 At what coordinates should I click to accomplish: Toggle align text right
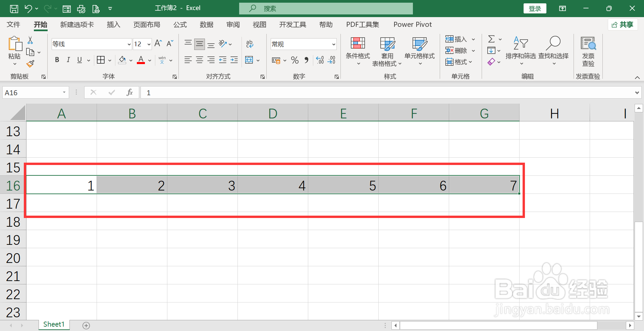pyautogui.click(x=211, y=60)
